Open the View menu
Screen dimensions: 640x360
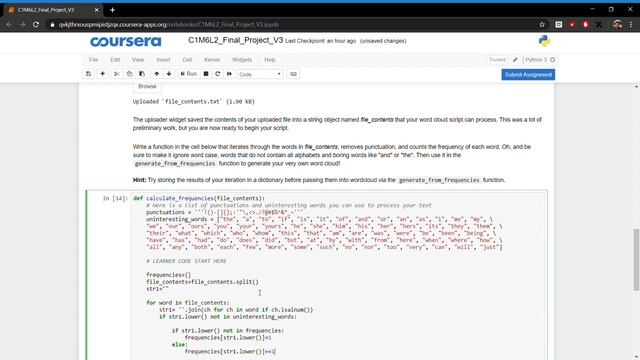point(138,60)
